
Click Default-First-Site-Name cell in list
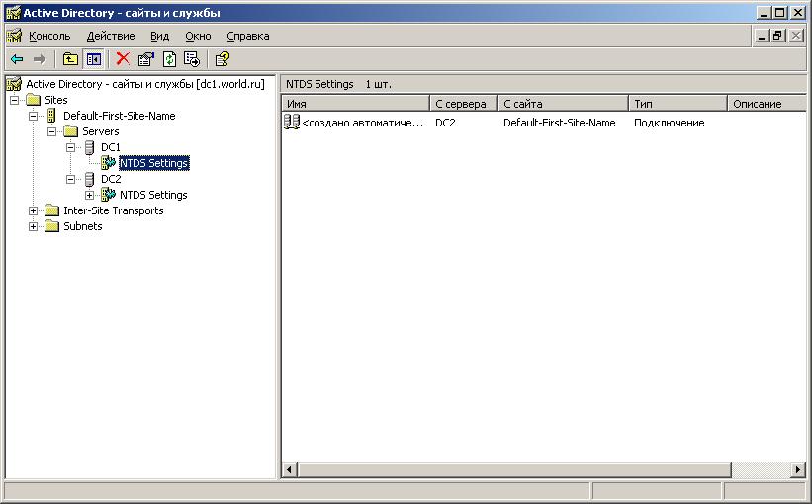click(x=559, y=123)
